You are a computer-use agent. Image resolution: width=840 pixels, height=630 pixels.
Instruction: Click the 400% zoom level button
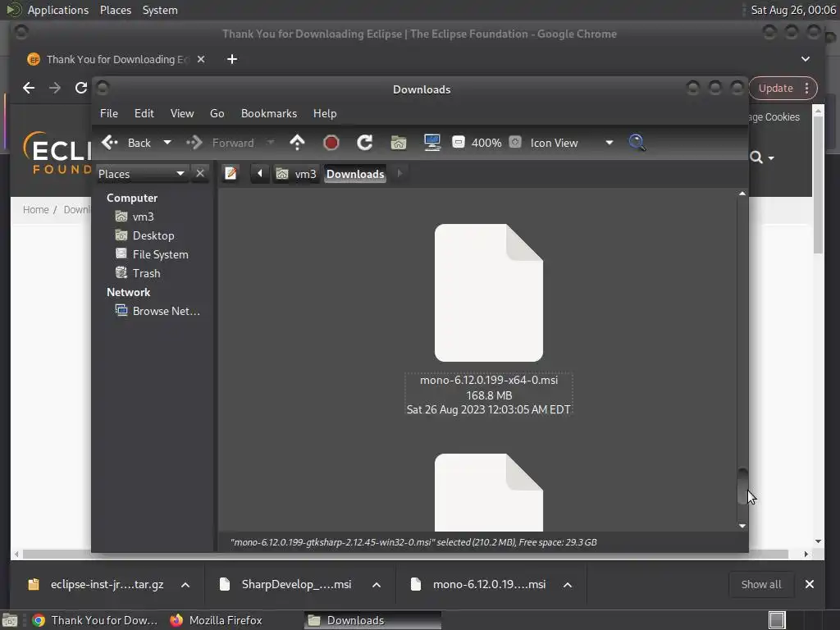pos(486,143)
